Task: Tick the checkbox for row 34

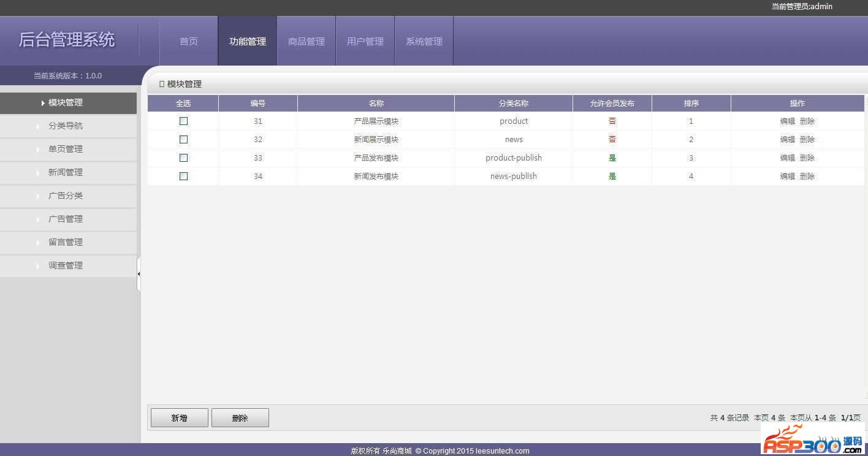Action: point(183,177)
